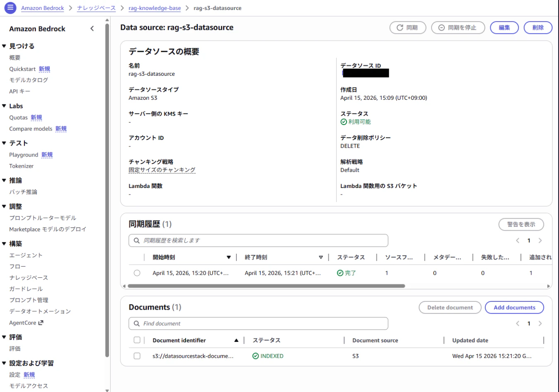559x392 pixels.
Task: Open API キー in the sidebar
Action: [x=19, y=91]
